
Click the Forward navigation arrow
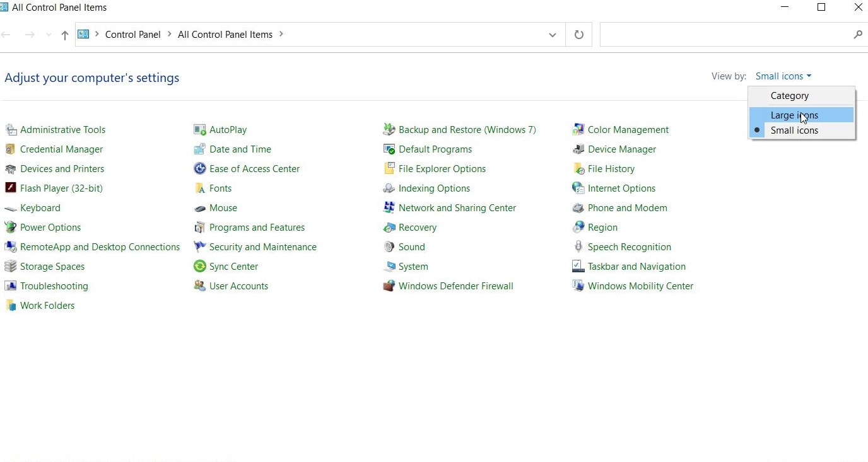pos(30,35)
